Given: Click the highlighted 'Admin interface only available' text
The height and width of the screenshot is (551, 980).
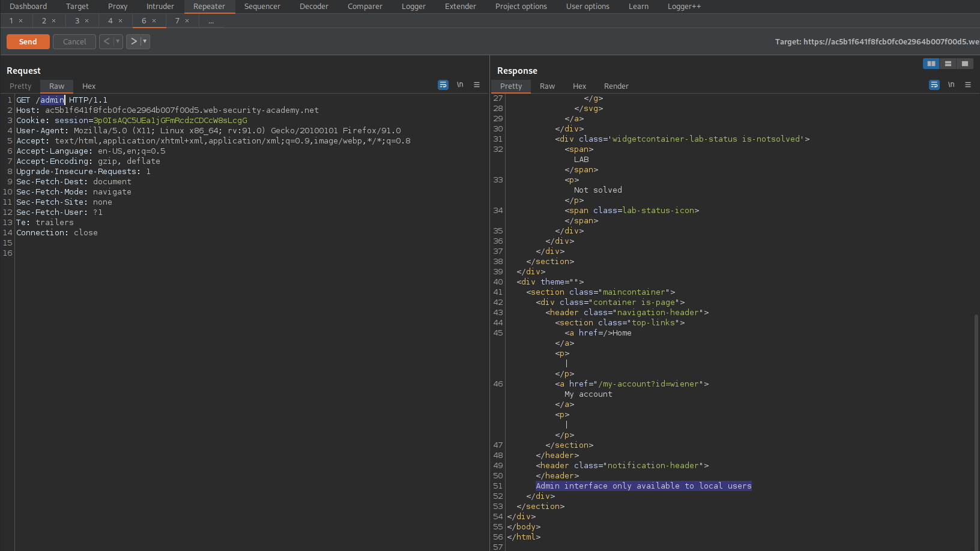Looking at the screenshot, I should (x=644, y=486).
